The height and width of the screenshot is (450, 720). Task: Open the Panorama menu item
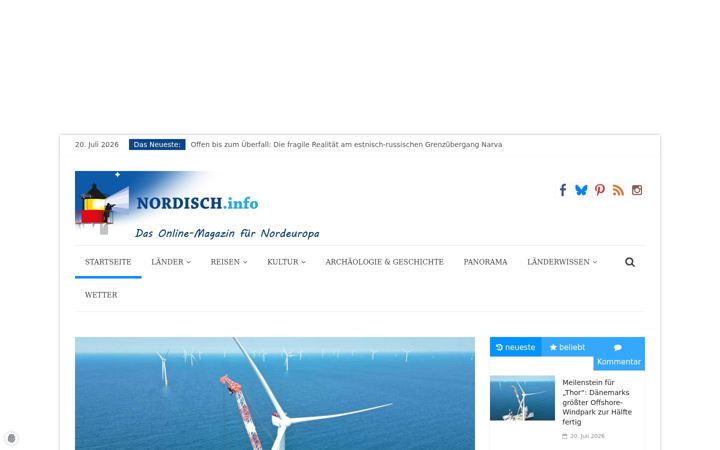pos(485,262)
